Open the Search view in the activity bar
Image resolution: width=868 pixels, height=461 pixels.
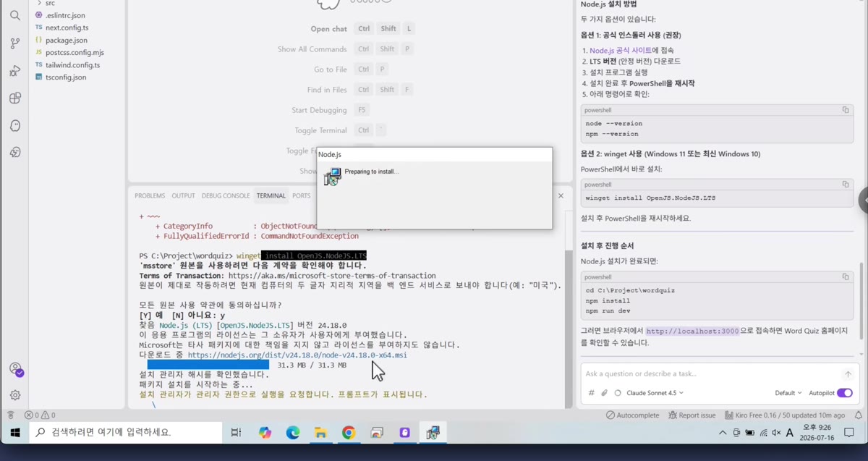coord(15,15)
